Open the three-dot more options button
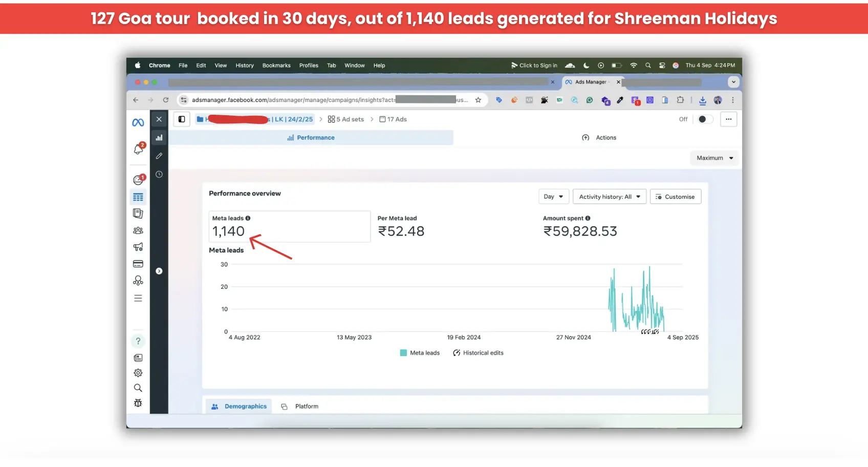 pyautogui.click(x=728, y=119)
